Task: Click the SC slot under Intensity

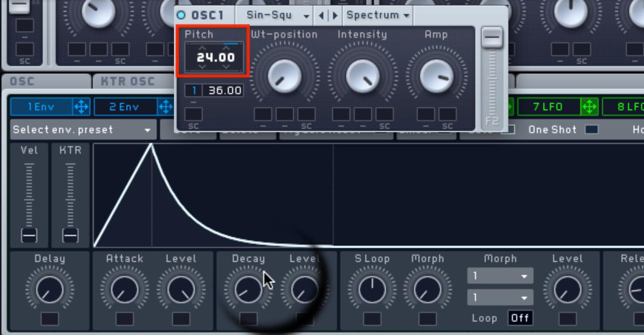Action: tap(385, 114)
